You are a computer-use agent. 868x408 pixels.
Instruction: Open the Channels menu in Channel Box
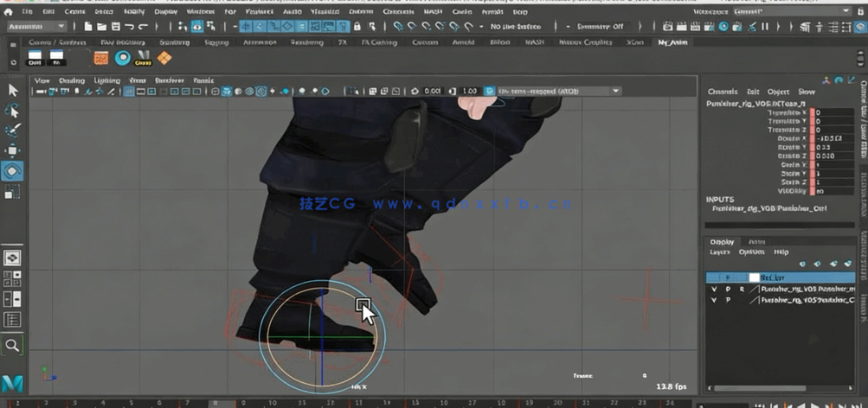coord(722,92)
